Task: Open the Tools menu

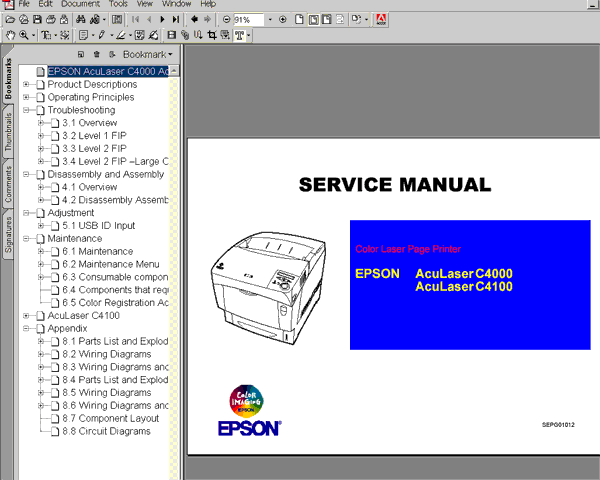Action: (x=118, y=4)
